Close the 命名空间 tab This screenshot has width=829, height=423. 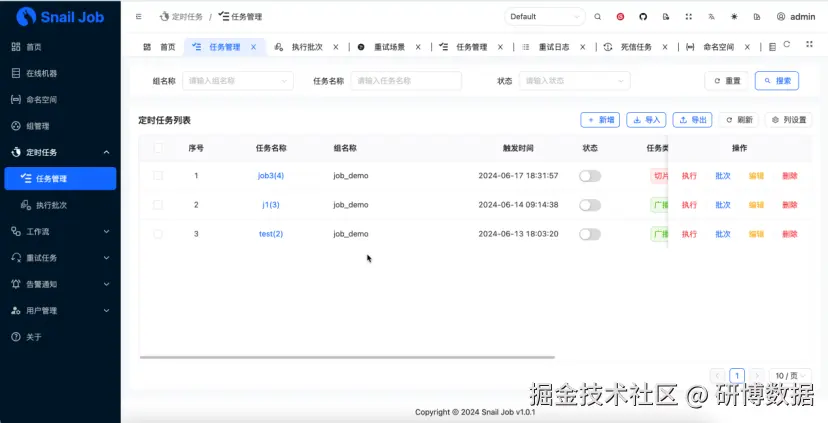tap(747, 47)
